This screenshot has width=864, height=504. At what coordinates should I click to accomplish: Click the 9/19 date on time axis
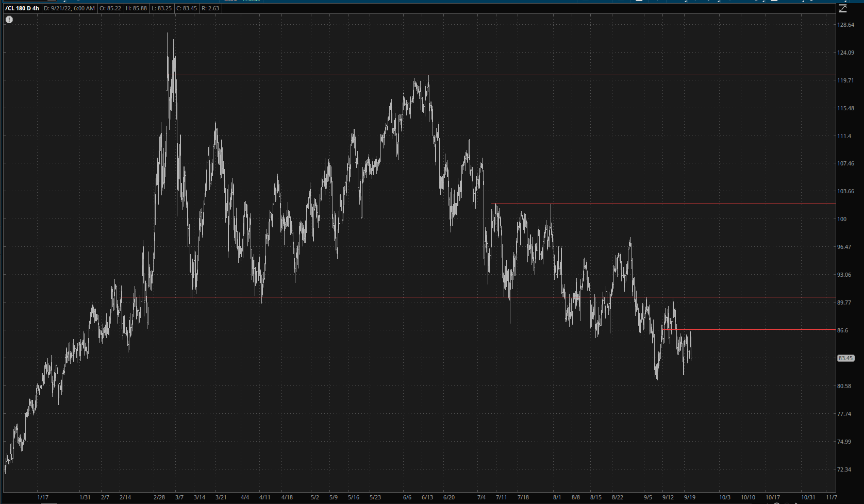(x=689, y=497)
